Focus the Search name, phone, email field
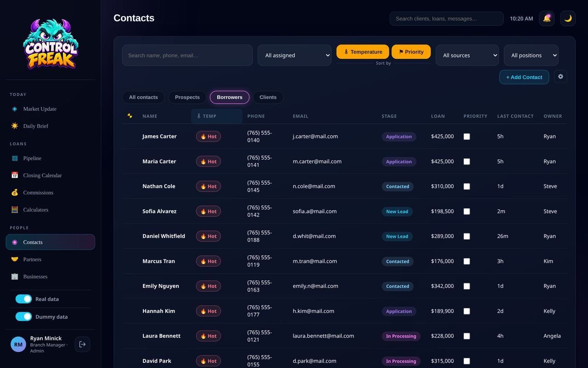Viewport: 588px width, 368px height. [x=187, y=55]
